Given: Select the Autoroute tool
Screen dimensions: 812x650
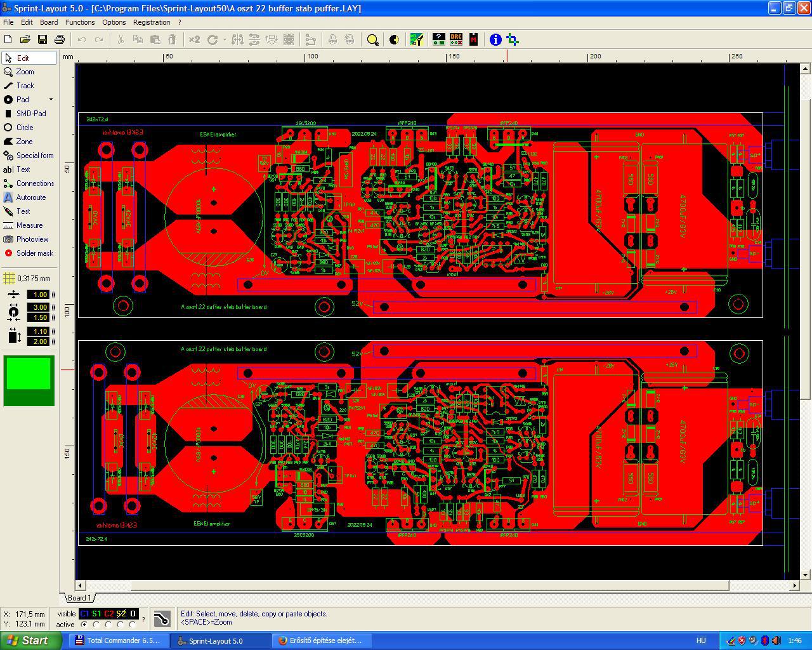Looking at the screenshot, I should (x=29, y=197).
